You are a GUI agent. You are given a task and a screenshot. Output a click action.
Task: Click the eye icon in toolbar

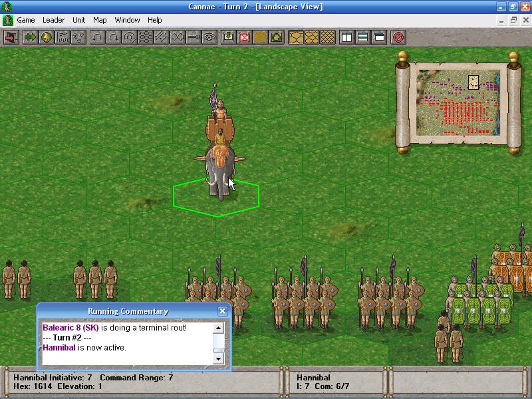[209, 37]
